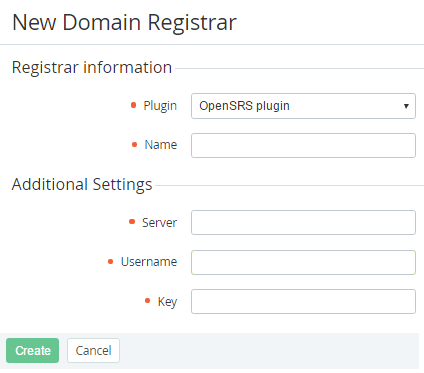Click the required dot beside Name
424x373 pixels.
[134, 145]
